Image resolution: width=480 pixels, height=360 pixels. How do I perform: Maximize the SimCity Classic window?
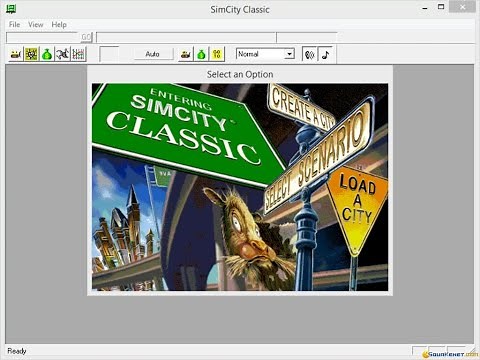point(441,7)
